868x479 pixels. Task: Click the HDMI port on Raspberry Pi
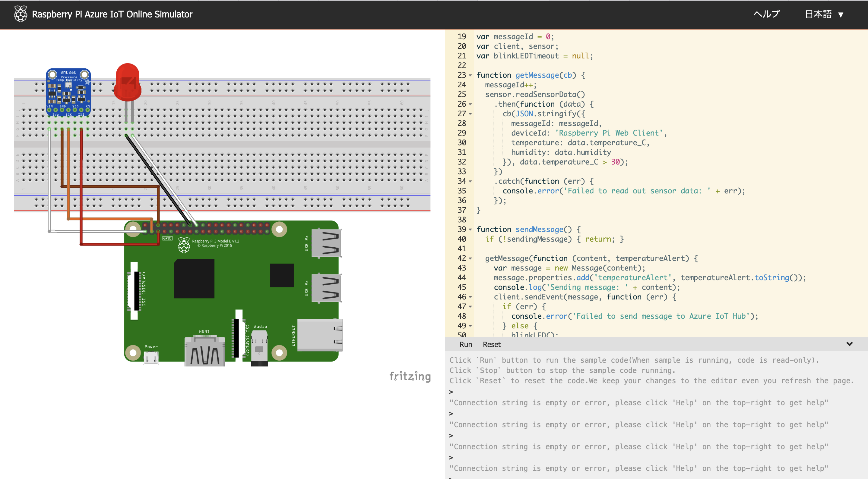point(204,352)
